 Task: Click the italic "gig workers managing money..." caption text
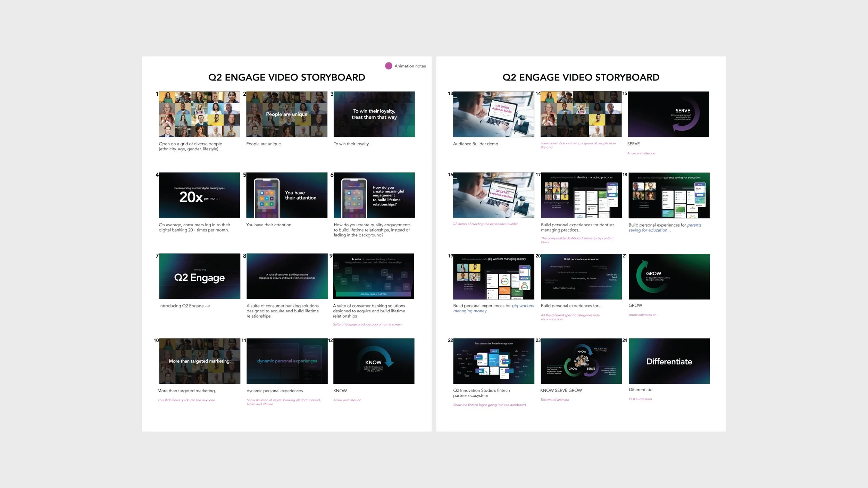493,309
